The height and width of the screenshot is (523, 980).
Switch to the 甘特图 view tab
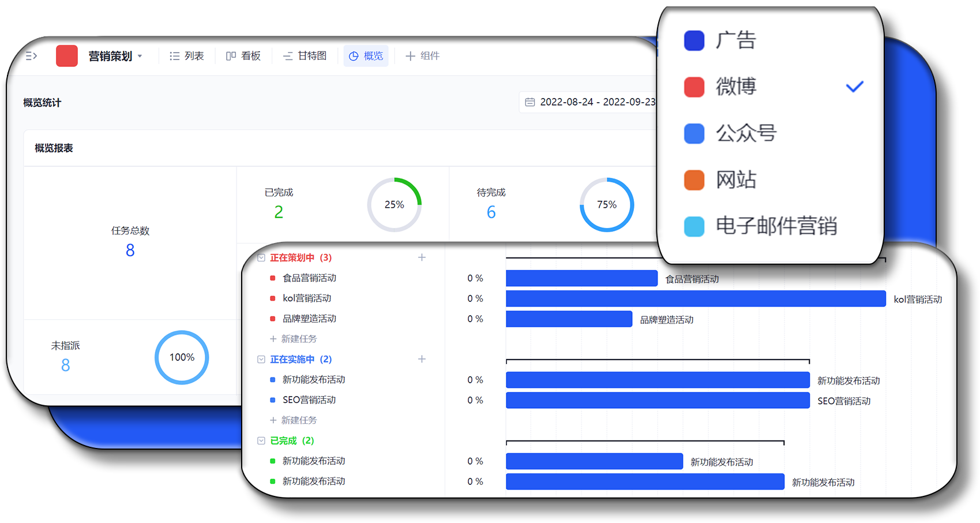pyautogui.click(x=305, y=56)
